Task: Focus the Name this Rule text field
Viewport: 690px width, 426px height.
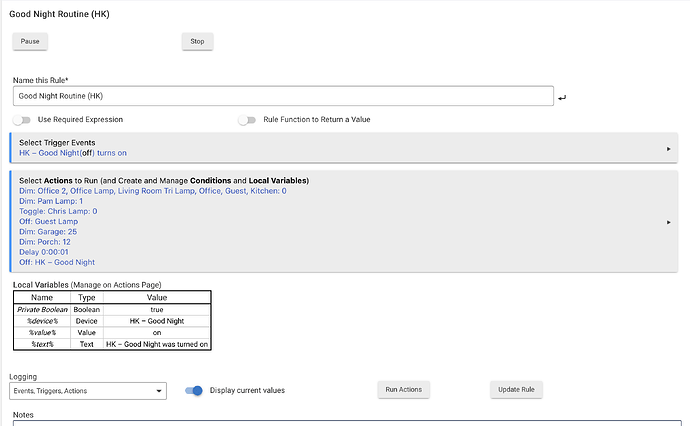Action: pyautogui.click(x=283, y=96)
